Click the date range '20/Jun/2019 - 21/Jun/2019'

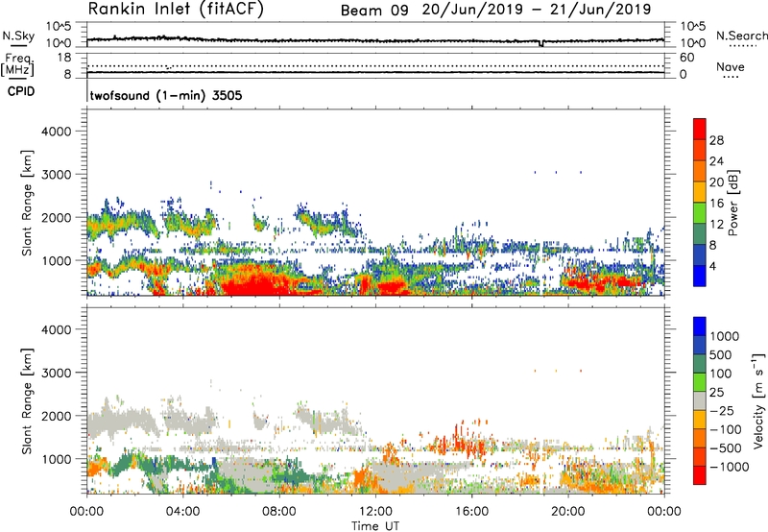[537, 10]
